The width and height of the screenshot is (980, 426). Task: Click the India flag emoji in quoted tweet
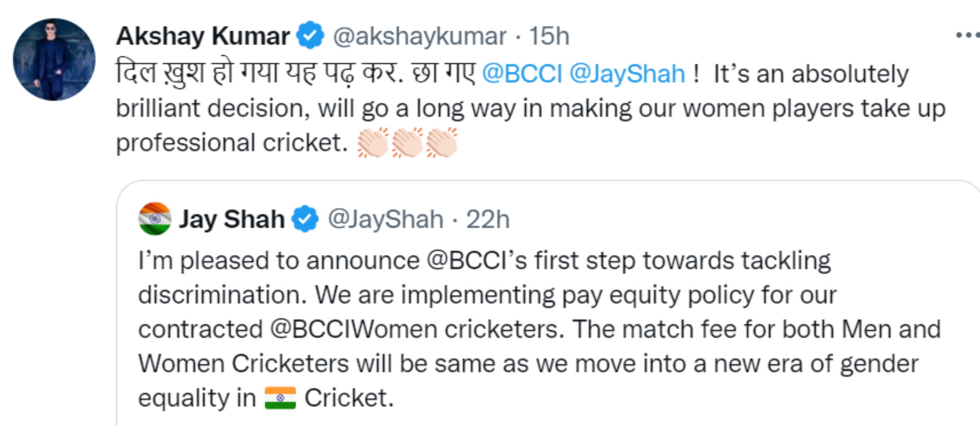(280, 399)
